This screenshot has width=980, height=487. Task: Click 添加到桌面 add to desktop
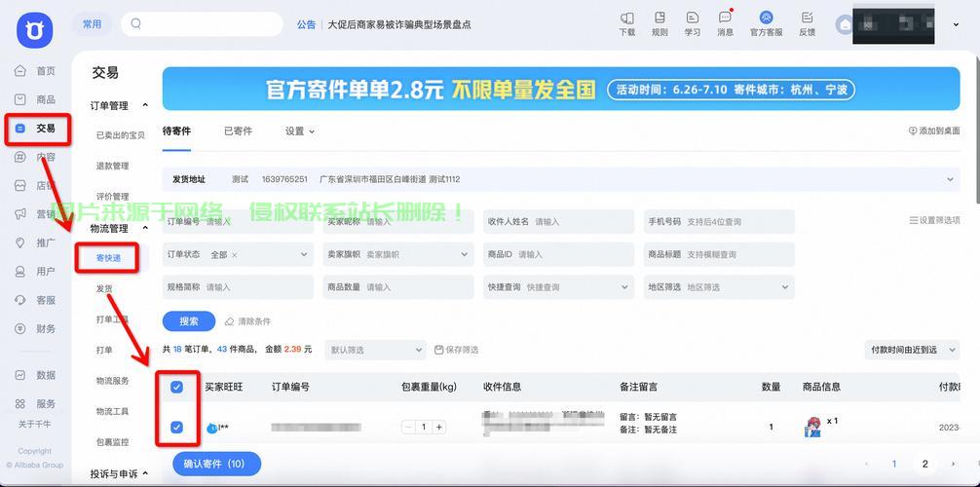point(934,131)
